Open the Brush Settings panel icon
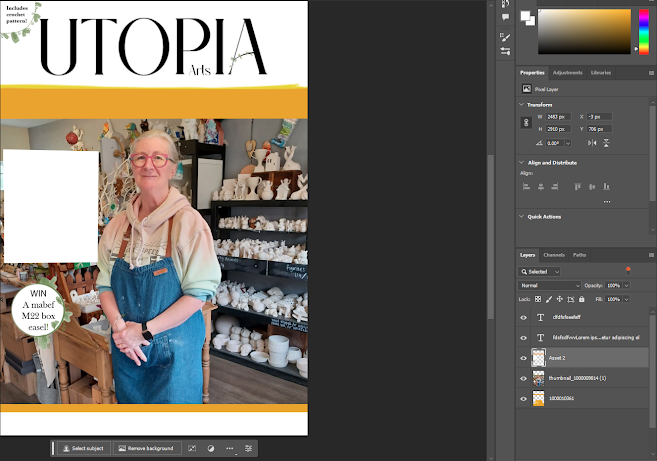Viewport: 657px width, 461px height. click(x=505, y=37)
